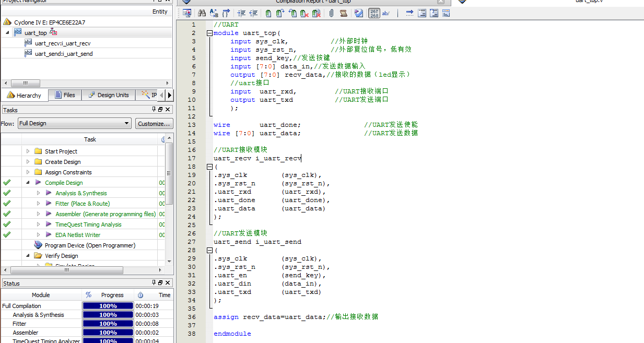Open the Design Units tab

(108, 95)
